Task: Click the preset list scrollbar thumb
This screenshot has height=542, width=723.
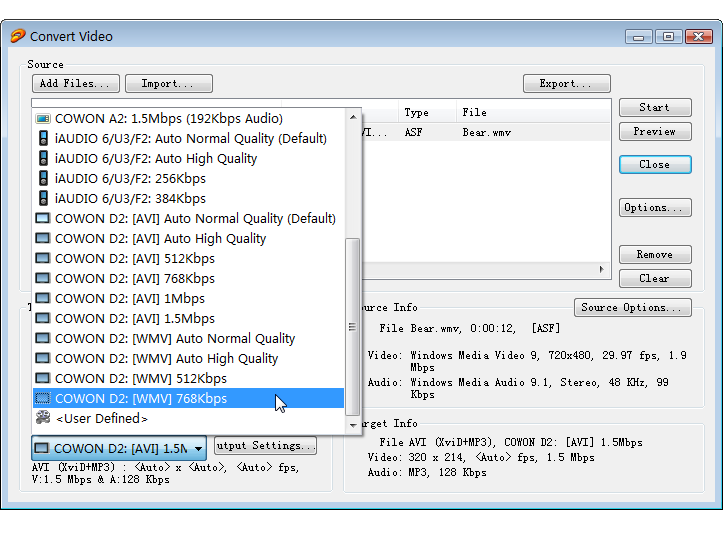Action: [353, 327]
